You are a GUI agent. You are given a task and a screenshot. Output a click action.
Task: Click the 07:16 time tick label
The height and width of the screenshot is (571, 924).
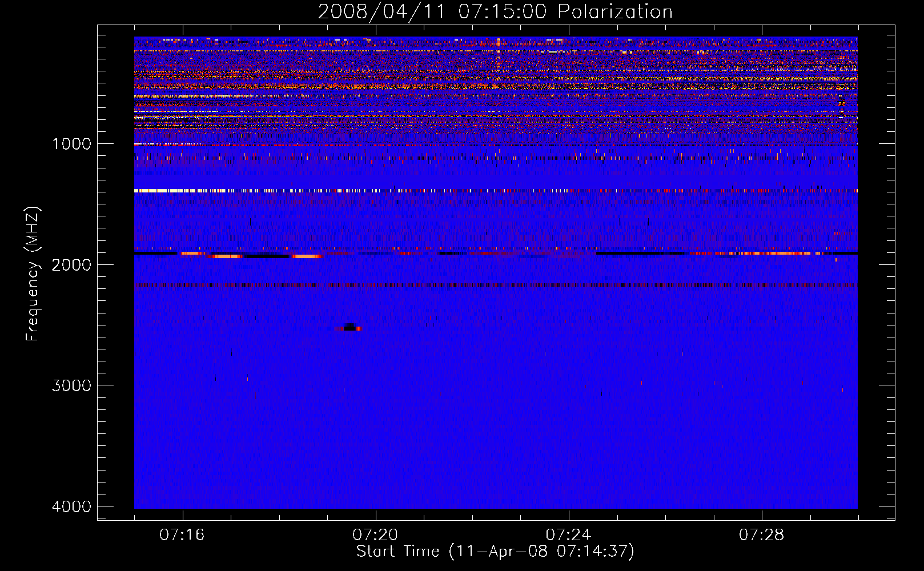click(x=182, y=535)
